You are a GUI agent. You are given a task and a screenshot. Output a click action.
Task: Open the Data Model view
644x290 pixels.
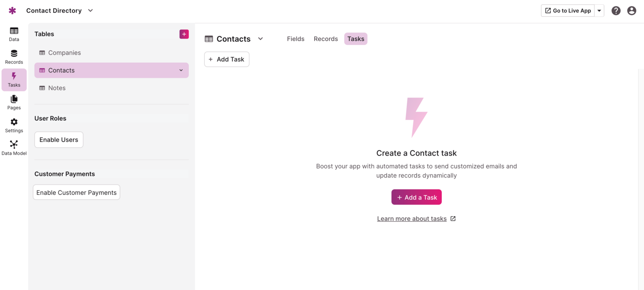point(14,148)
